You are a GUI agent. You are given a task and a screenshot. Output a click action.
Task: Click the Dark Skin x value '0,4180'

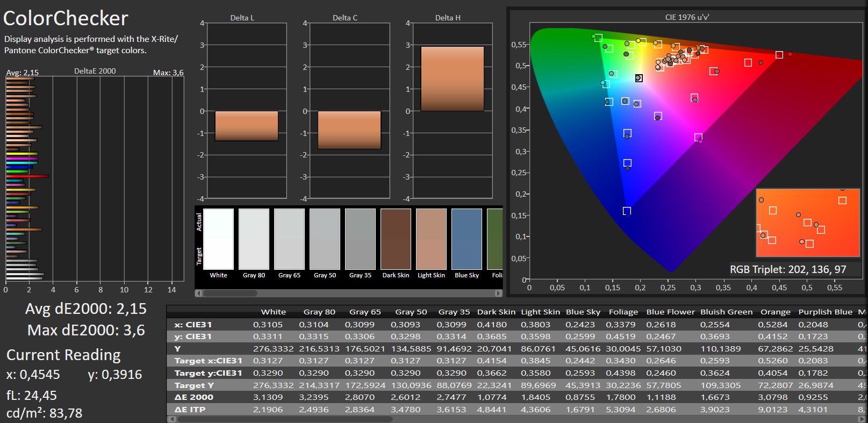coord(492,325)
